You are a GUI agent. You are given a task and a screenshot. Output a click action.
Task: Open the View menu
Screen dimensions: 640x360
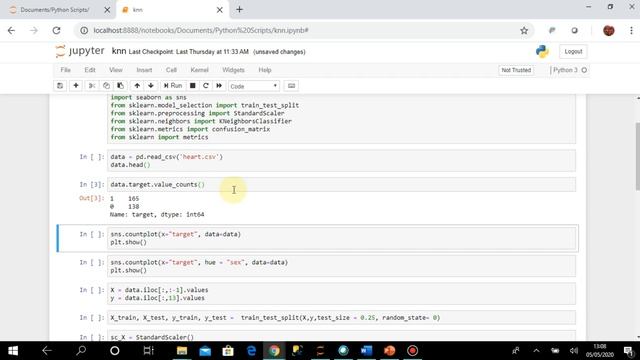pyautogui.click(x=116, y=70)
